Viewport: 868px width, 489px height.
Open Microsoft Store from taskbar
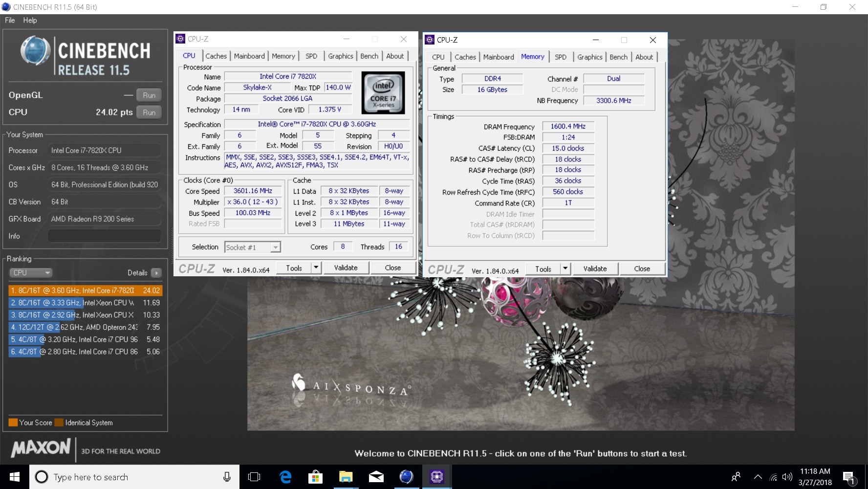tap(316, 477)
